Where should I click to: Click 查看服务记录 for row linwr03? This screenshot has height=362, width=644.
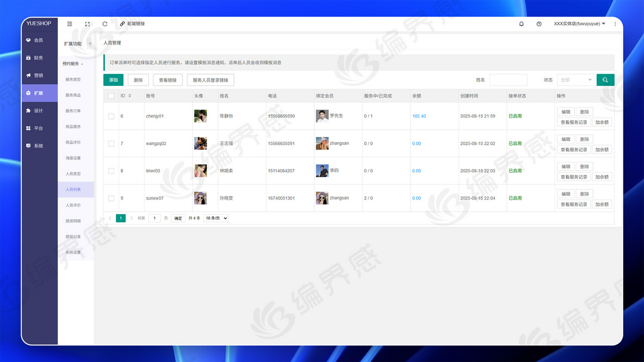pos(574,177)
